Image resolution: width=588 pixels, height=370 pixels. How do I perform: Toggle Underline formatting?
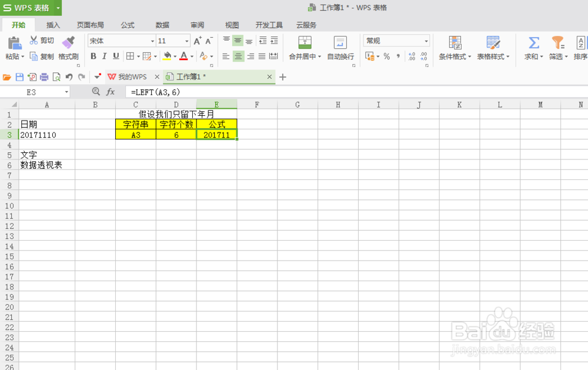pyautogui.click(x=116, y=56)
